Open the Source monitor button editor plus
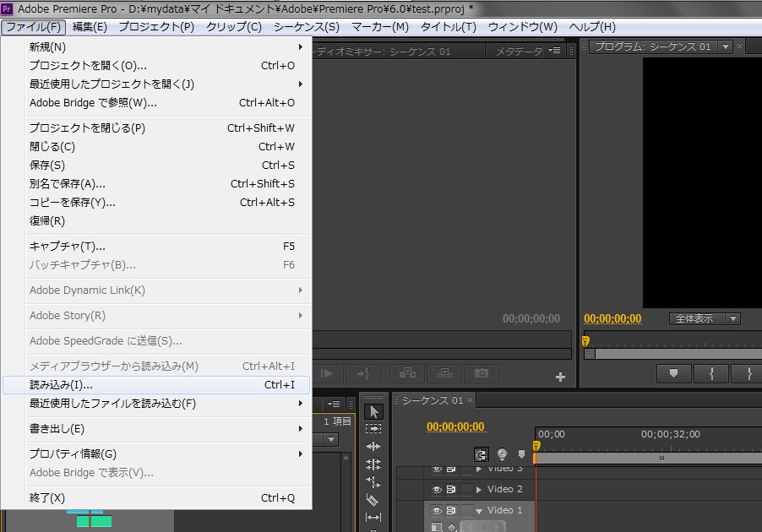 (x=560, y=377)
